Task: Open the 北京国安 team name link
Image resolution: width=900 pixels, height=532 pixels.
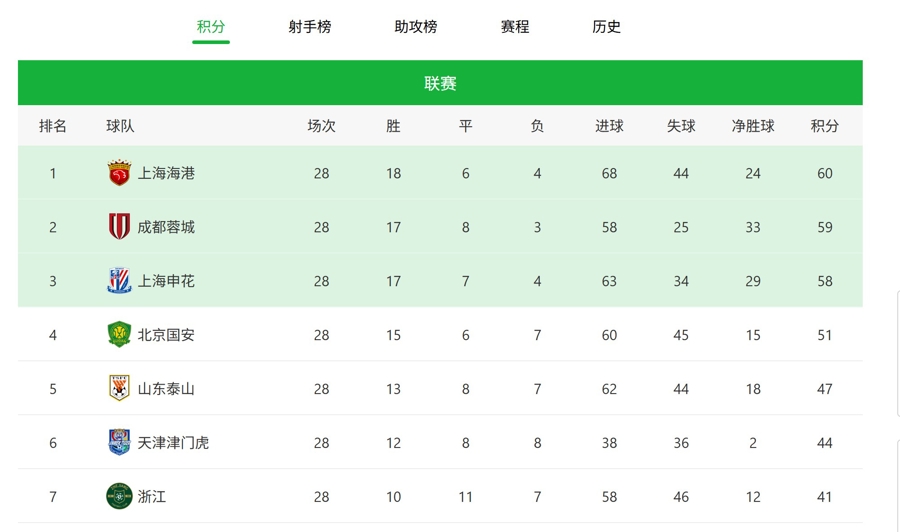Action: [166, 335]
